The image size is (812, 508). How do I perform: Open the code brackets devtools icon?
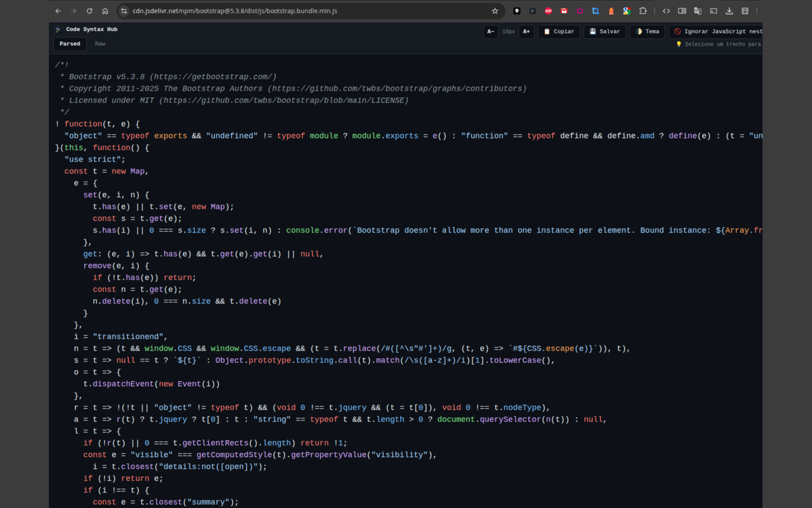[666, 11]
